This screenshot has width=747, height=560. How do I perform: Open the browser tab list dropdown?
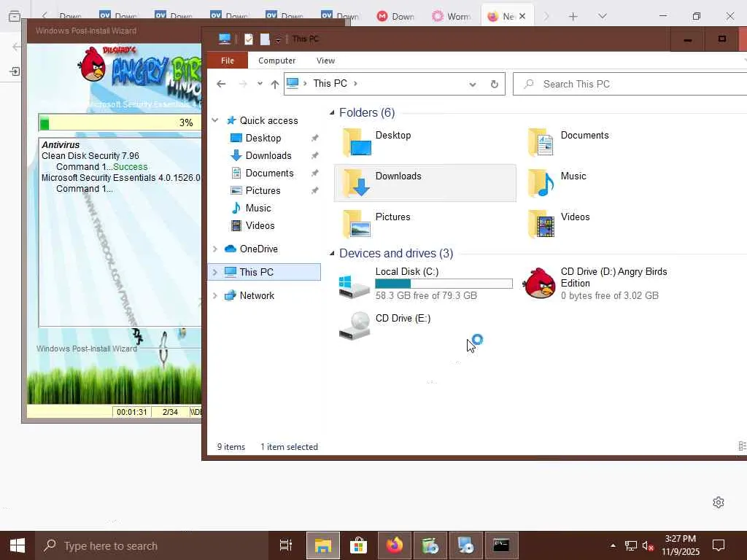(x=603, y=16)
